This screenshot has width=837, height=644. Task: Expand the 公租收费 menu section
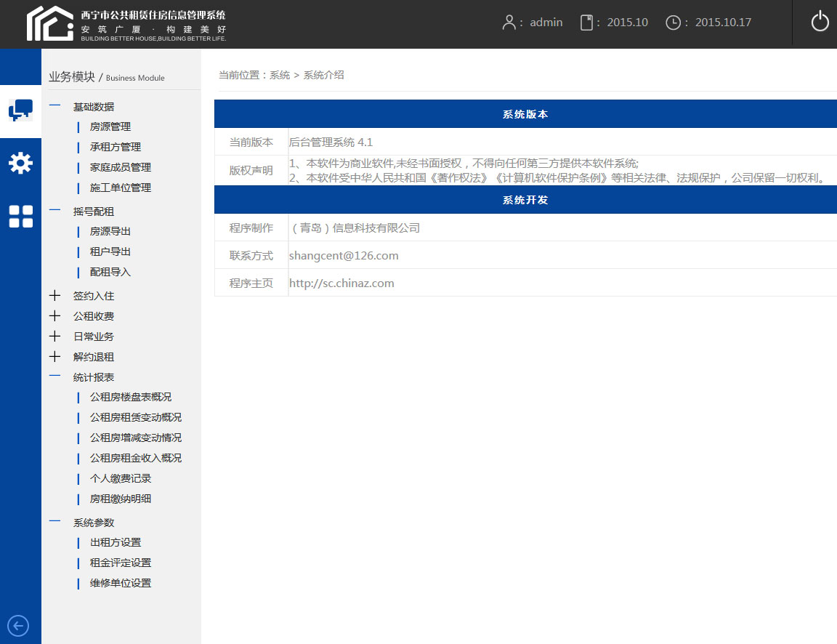coord(93,315)
